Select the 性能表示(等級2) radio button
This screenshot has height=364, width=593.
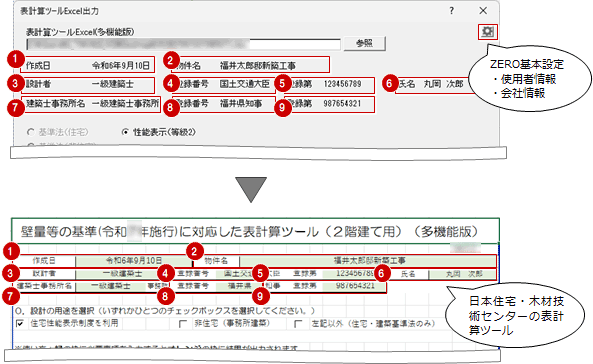(125, 132)
